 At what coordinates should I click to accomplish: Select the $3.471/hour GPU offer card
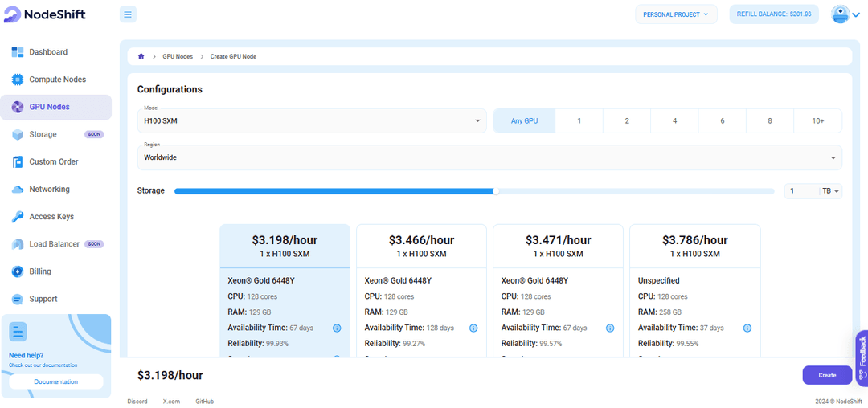(x=558, y=290)
